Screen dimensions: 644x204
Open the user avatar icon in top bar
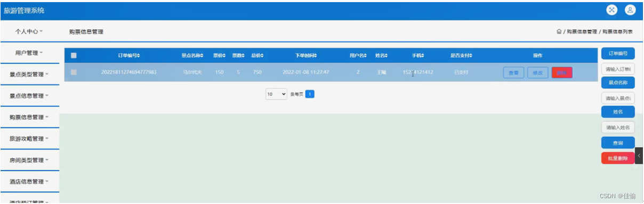tap(630, 10)
